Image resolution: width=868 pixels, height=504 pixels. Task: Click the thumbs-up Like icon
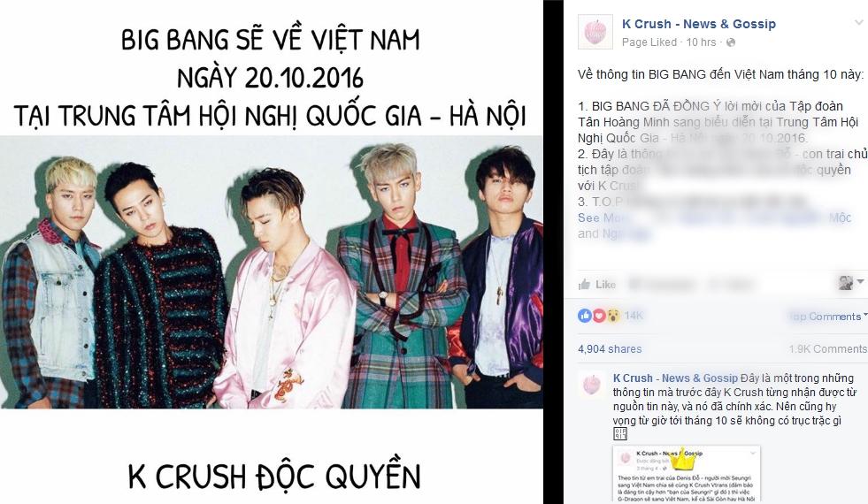click(584, 285)
